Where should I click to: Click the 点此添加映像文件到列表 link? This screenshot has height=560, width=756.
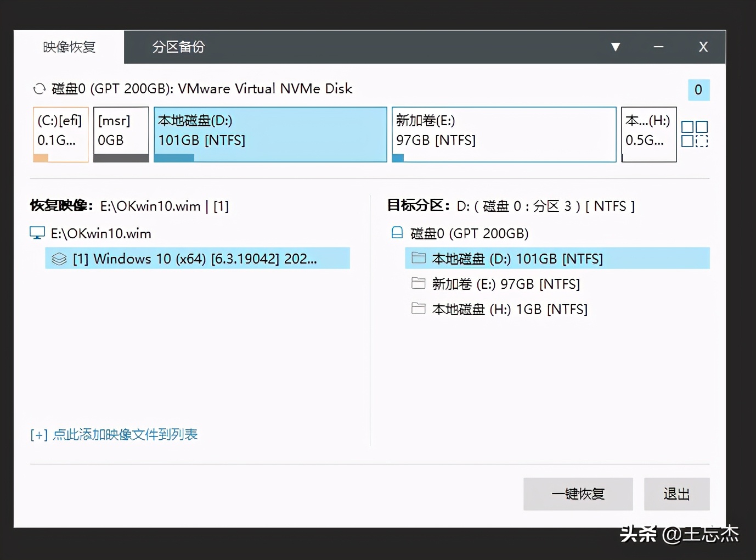(114, 434)
